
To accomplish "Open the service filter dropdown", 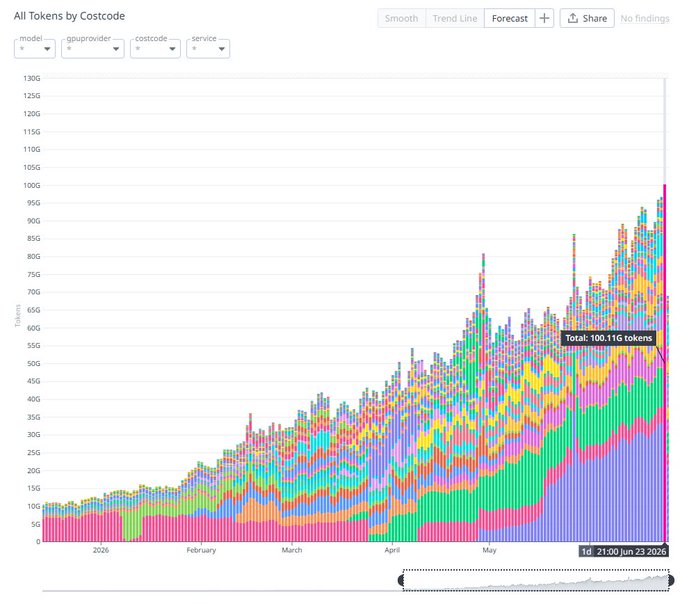I will (x=208, y=48).
